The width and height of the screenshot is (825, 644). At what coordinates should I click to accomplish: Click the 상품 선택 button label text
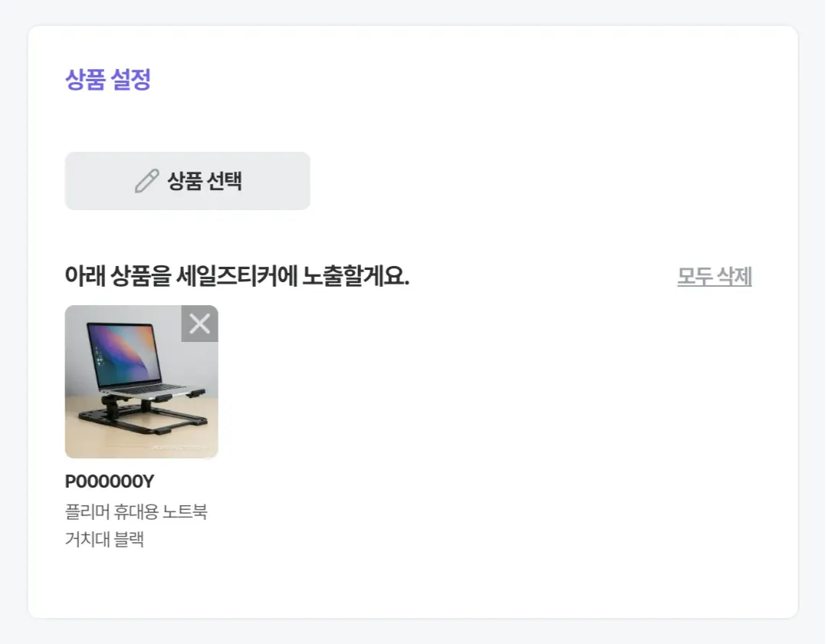click(205, 181)
